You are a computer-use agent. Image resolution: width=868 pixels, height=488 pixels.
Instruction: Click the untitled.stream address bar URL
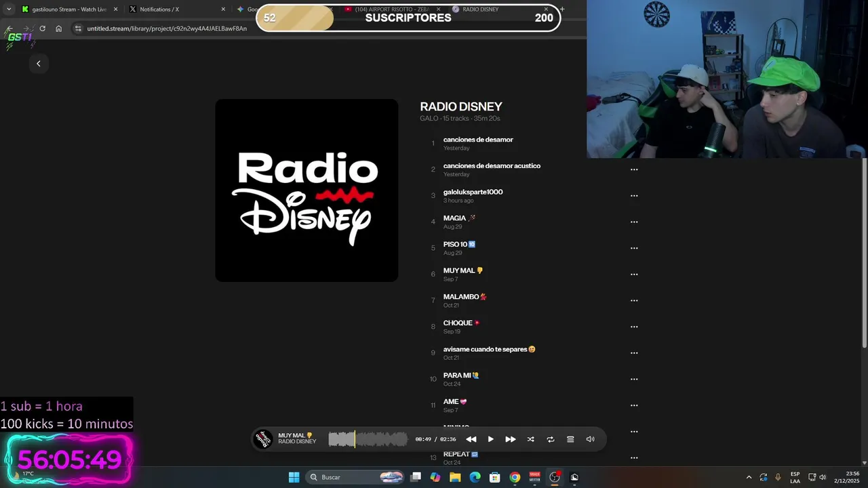coord(167,28)
